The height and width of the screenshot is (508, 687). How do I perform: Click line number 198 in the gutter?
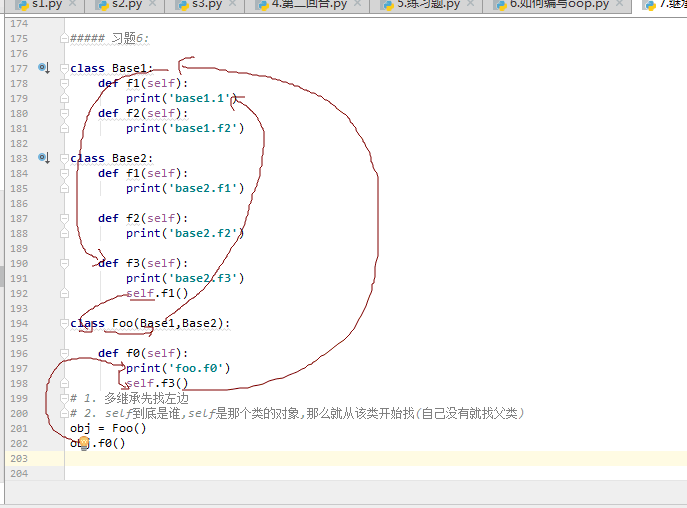19,383
